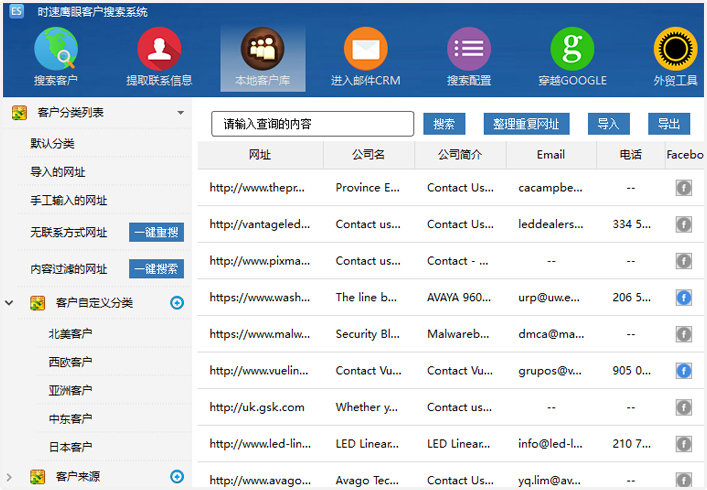Open the 搜索客户 globe icon
Screen dimensions: 707x490
coord(56,48)
